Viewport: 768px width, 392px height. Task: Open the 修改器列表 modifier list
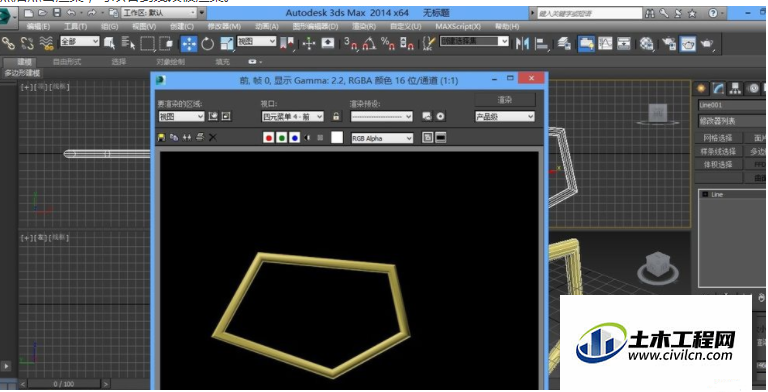(x=732, y=121)
